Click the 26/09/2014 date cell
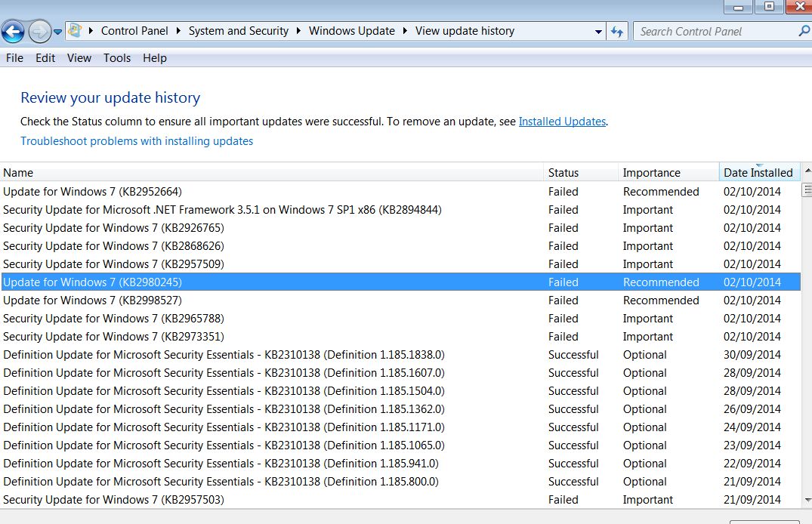 click(752, 409)
